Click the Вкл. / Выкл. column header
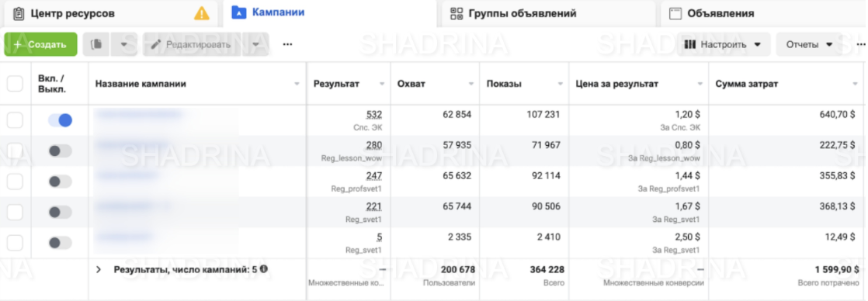This screenshot has height=301, width=868. (52, 84)
